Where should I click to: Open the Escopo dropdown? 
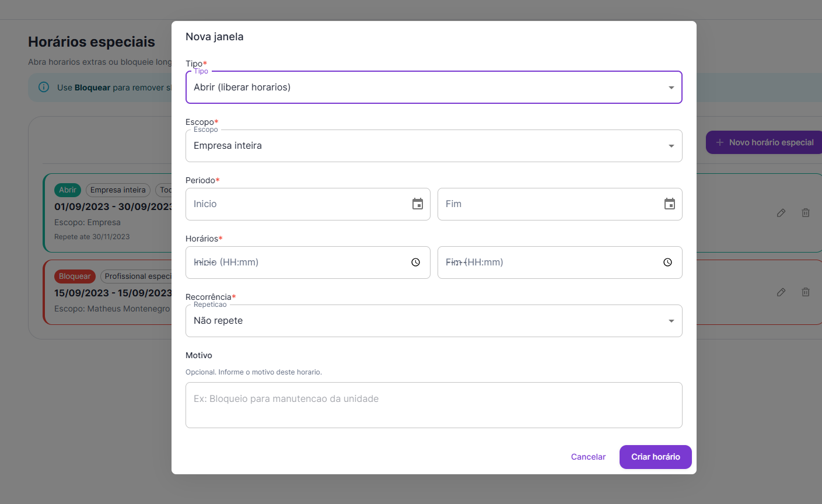pyautogui.click(x=434, y=146)
